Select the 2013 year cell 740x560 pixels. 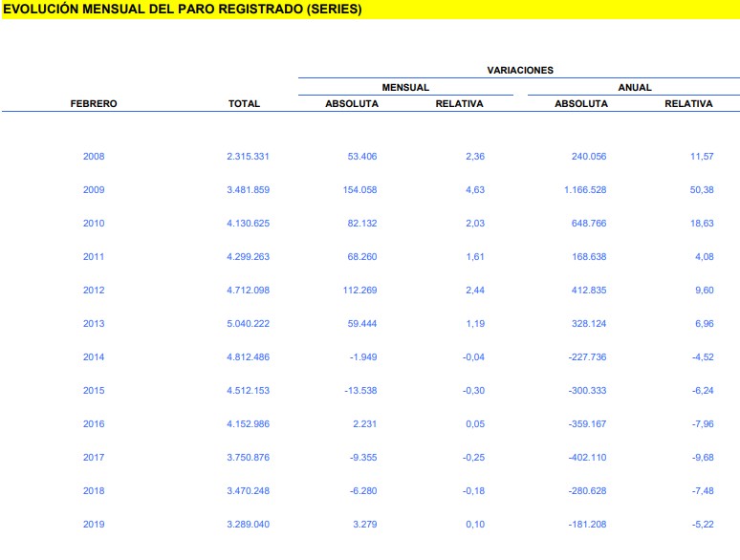(94, 324)
